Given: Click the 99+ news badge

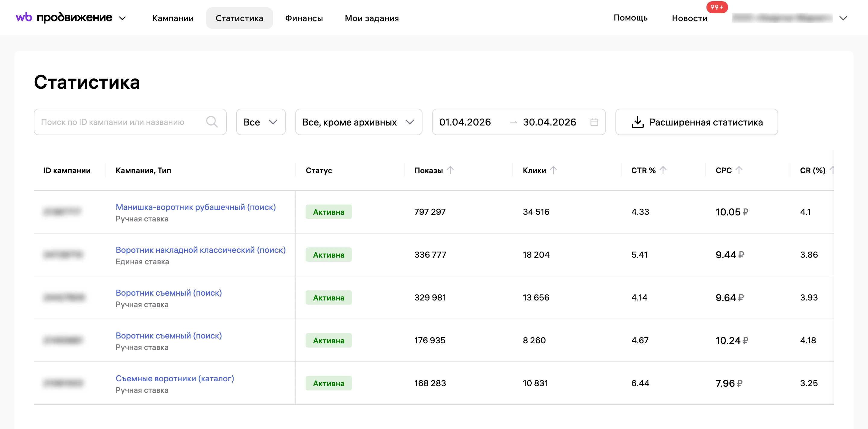Looking at the screenshot, I should click(x=717, y=8).
